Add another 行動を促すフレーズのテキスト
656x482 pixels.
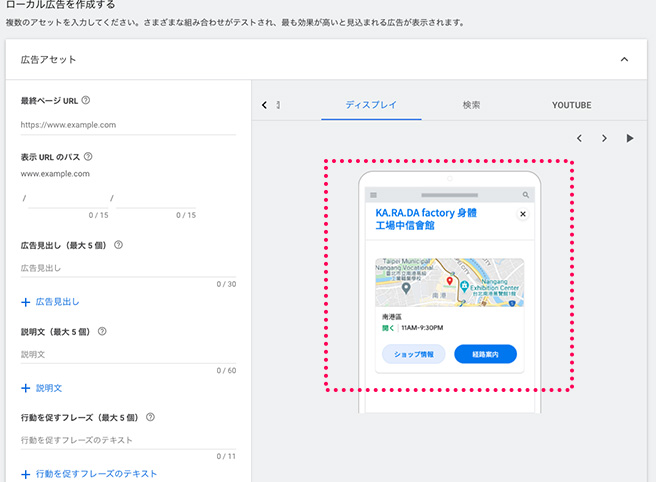pos(89,474)
